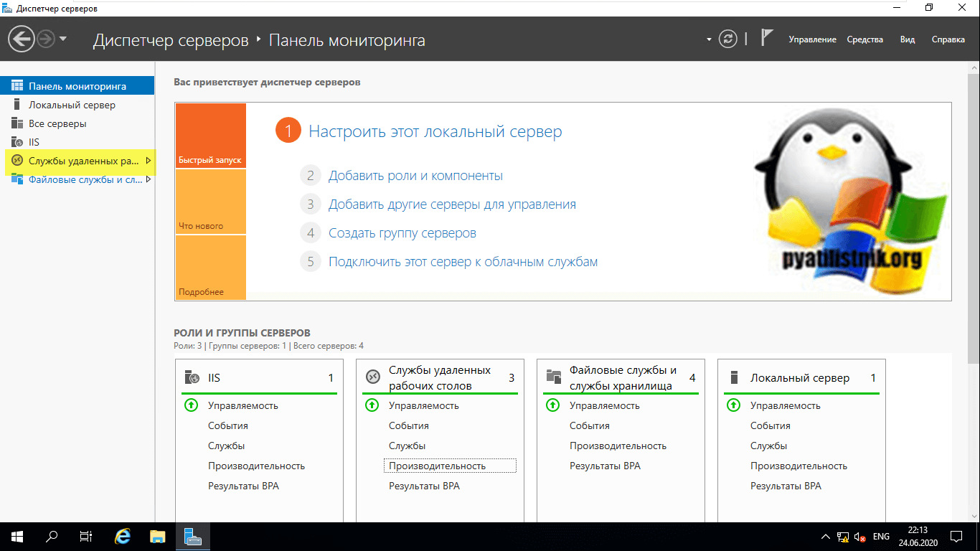Viewport: 980px width, 551px height.
Task: Select the Что нового tab tile
Action: tap(210, 202)
